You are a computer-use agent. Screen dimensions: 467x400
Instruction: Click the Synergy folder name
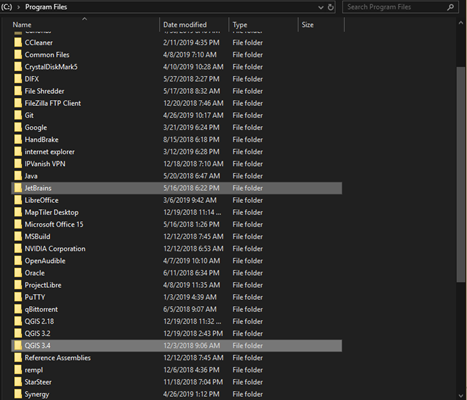pyautogui.click(x=37, y=394)
